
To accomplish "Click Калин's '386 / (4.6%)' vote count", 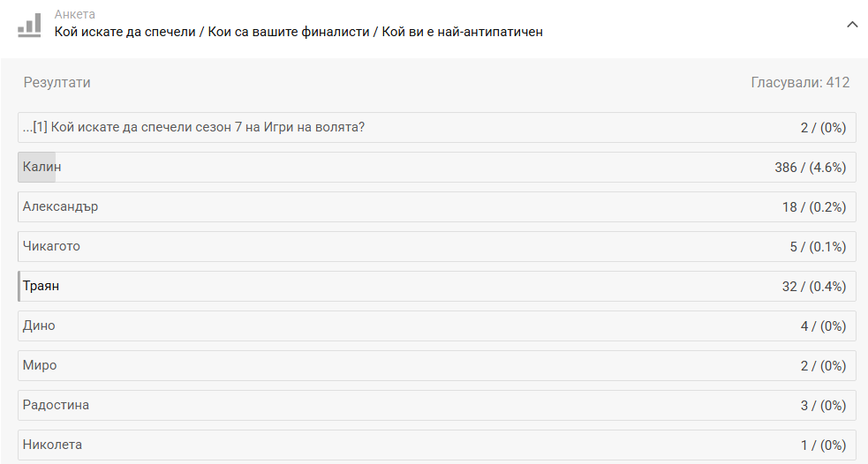I will point(810,168).
